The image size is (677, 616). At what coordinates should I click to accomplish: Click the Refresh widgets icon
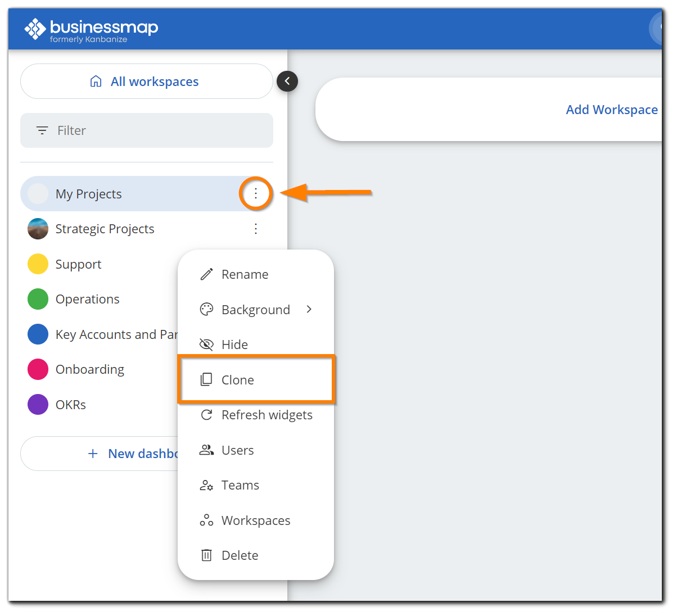207,415
